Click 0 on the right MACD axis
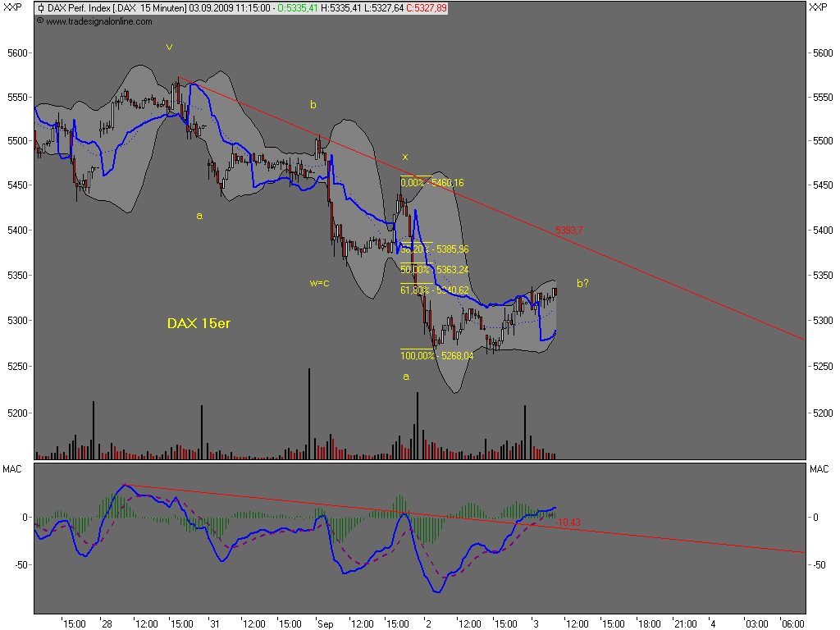 click(815, 518)
